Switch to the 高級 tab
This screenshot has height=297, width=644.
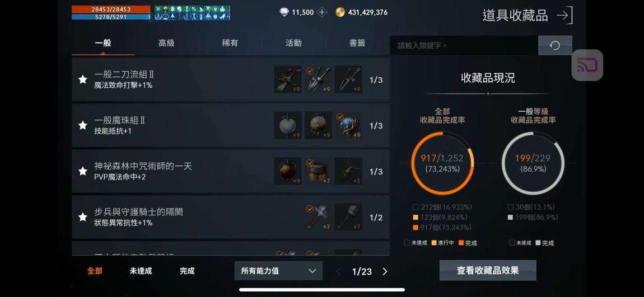tap(166, 43)
